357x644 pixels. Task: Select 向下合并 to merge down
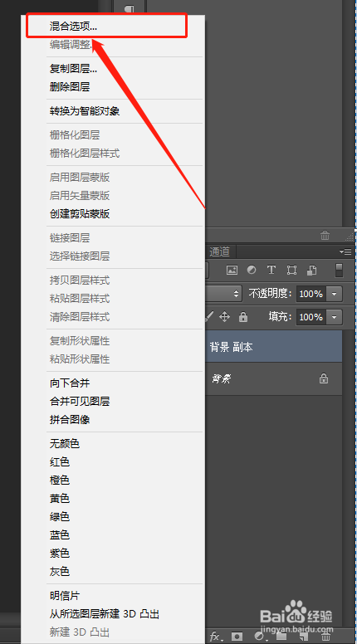click(x=70, y=383)
